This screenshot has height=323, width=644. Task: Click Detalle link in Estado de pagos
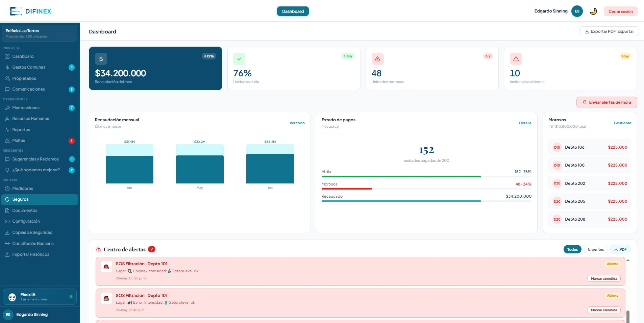point(525,123)
